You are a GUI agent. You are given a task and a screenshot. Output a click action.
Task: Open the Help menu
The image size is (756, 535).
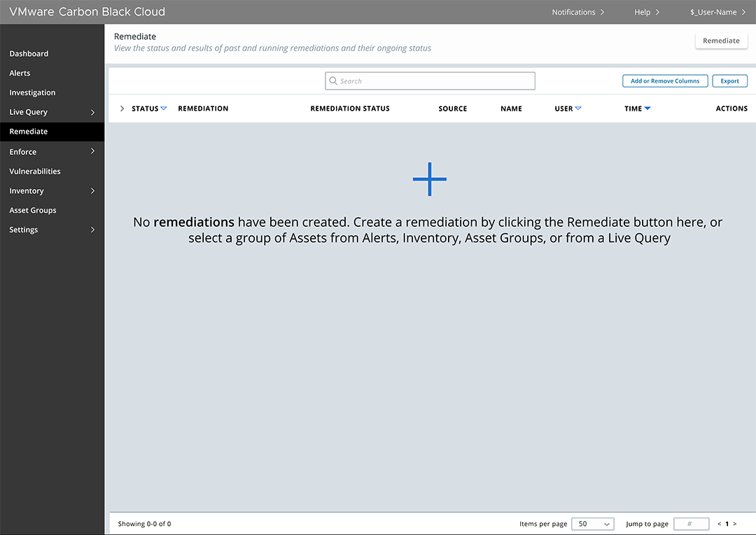[x=647, y=12]
